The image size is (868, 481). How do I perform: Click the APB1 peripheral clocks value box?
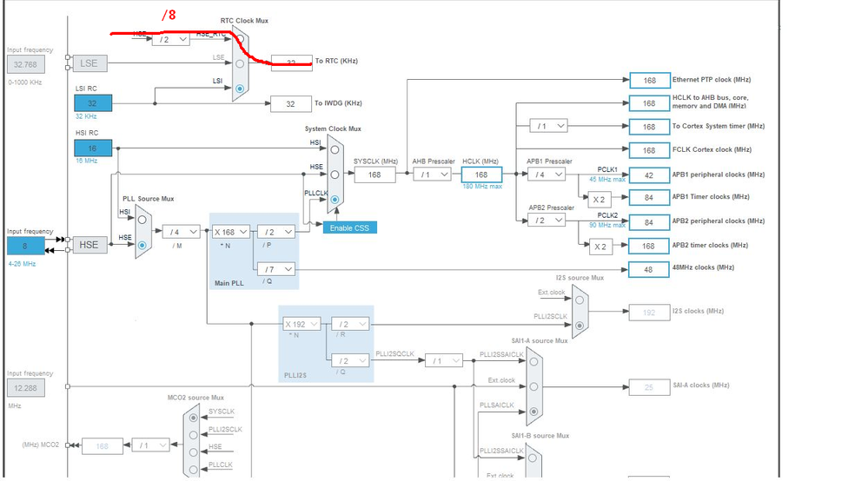pos(649,175)
